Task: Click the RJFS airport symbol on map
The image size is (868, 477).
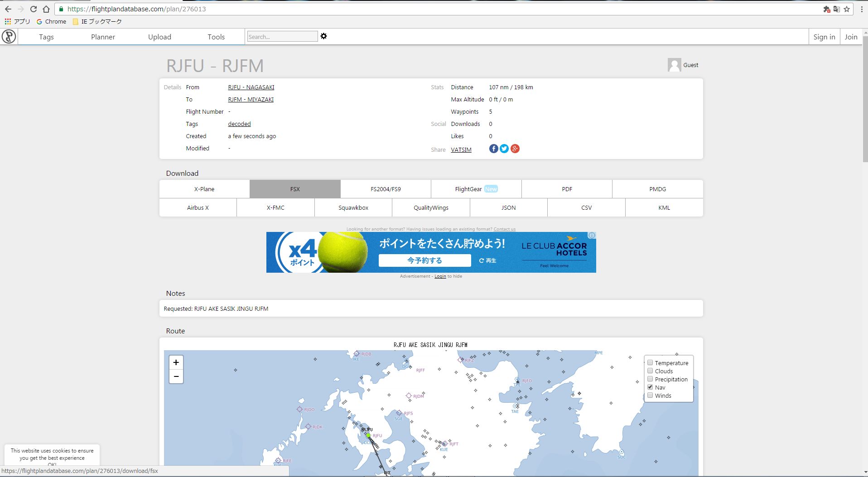Action: [x=399, y=413]
